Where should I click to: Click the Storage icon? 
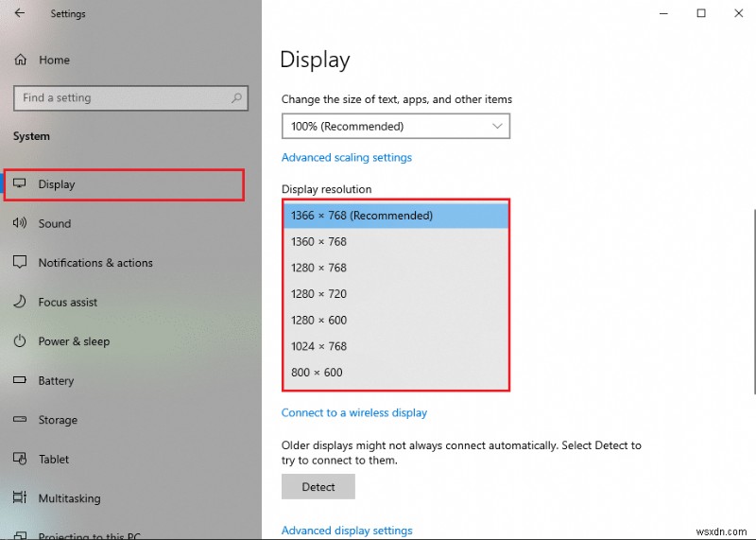pos(20,420)
